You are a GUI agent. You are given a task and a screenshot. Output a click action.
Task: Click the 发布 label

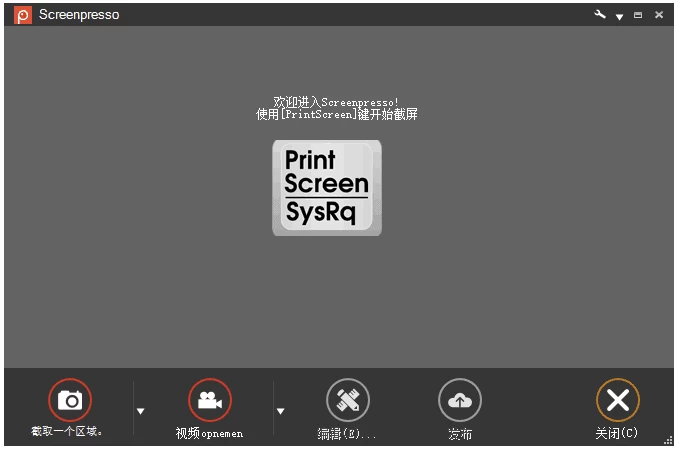(x=460, y=433)
